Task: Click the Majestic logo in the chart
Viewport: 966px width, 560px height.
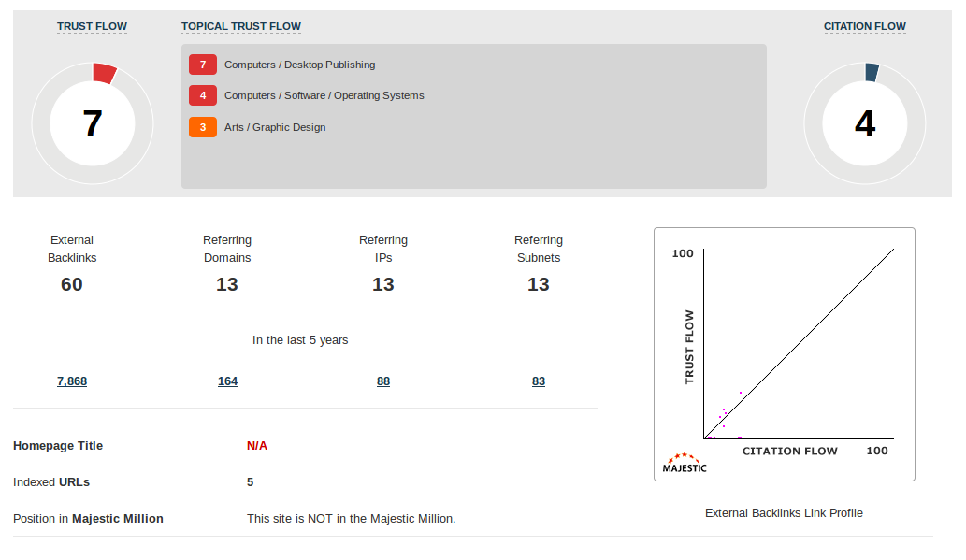Action: tap(685, 463)
